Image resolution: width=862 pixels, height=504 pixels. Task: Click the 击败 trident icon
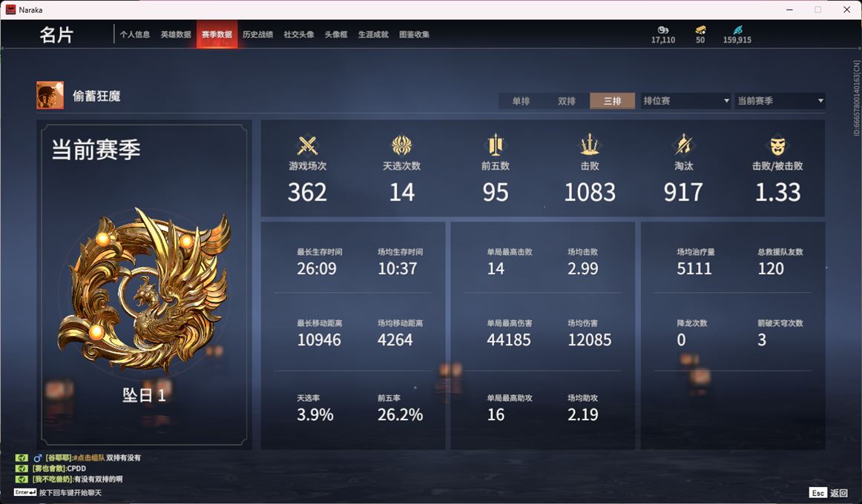pos(589,145)
